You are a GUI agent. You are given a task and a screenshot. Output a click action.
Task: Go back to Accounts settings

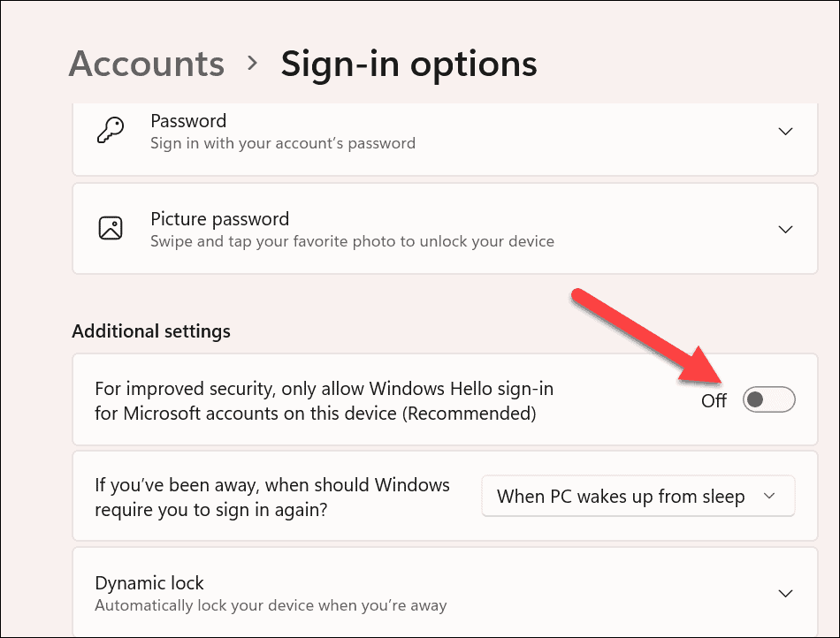coord(146,64)
